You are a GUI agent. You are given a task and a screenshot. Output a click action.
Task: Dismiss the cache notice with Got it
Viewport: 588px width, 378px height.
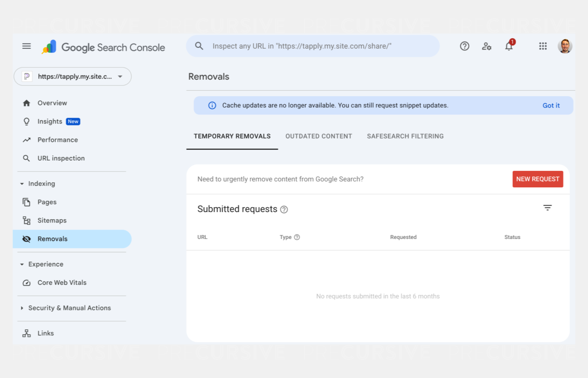click(x=551, y=105)
